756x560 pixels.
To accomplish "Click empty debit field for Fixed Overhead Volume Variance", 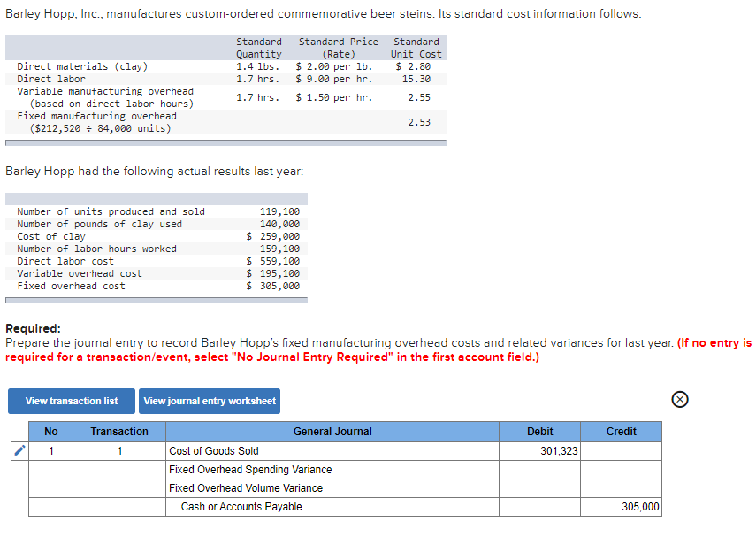I will click(539, 488).
